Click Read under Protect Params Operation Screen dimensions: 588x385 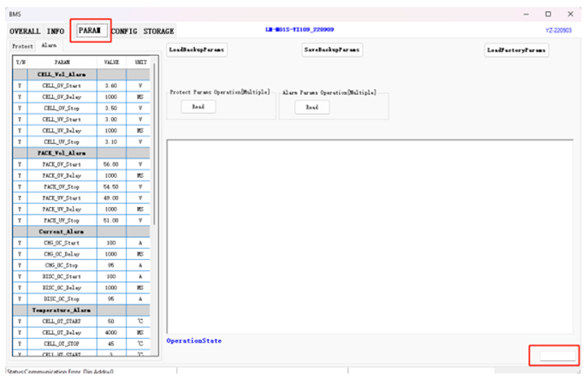[198, 107]
